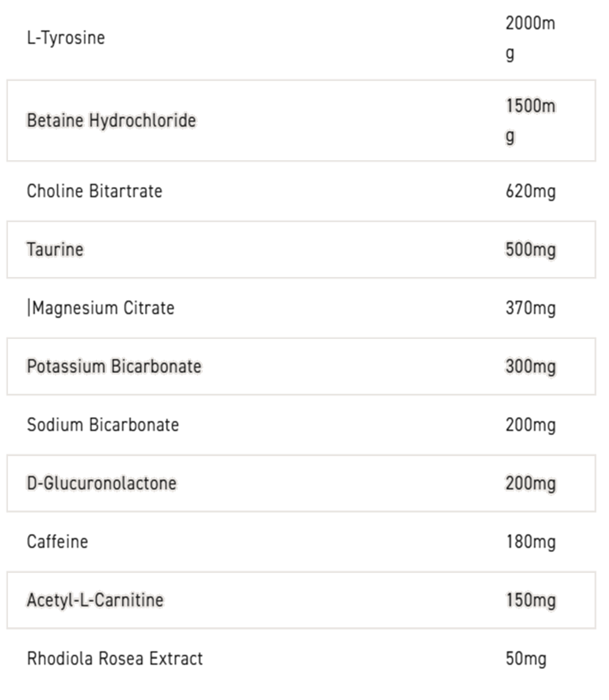This screenshot has height=700, width=609.
Task: Click the Acetyl-L-Carnitine ingredient label
Action: pos(95,600)
